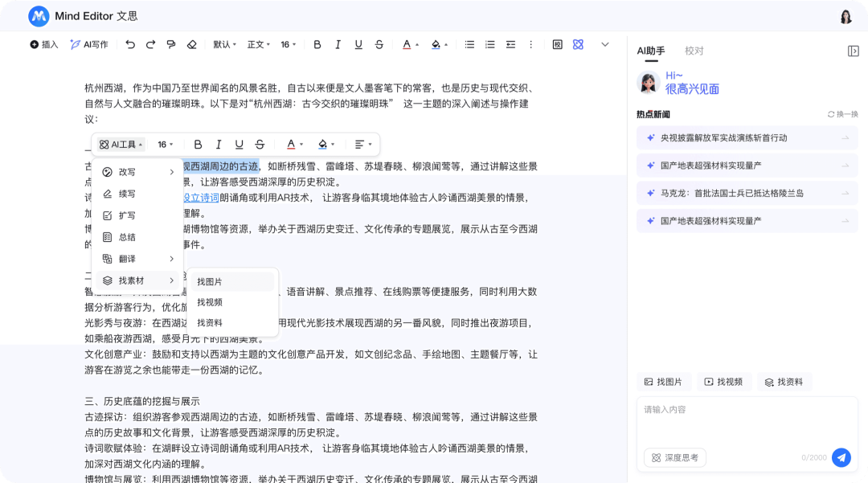Click the AI assistant avatar beside Hi~

point(648,83)
